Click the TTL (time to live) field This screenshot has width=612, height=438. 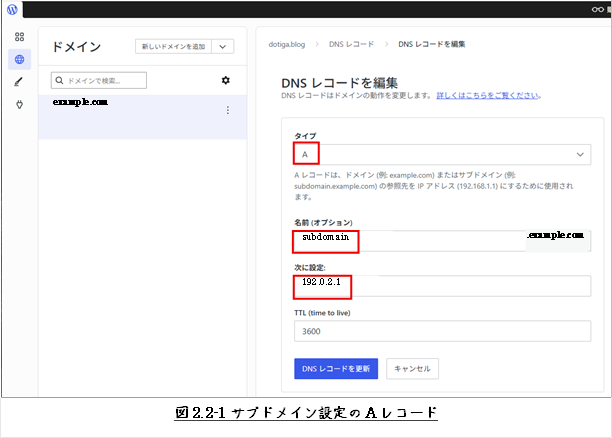[x=440, y=332]
